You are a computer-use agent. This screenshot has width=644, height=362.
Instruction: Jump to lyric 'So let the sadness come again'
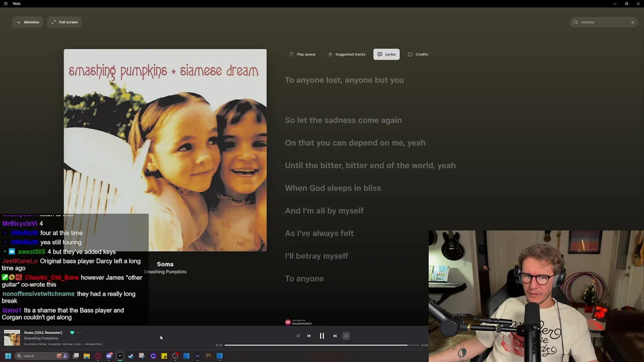click(x=343, y=120)
